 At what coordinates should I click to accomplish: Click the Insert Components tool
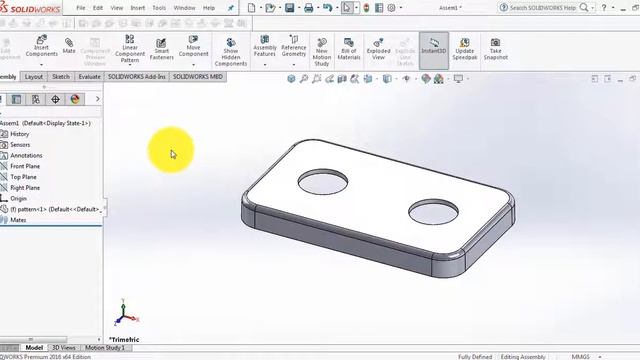coord(41,46)
